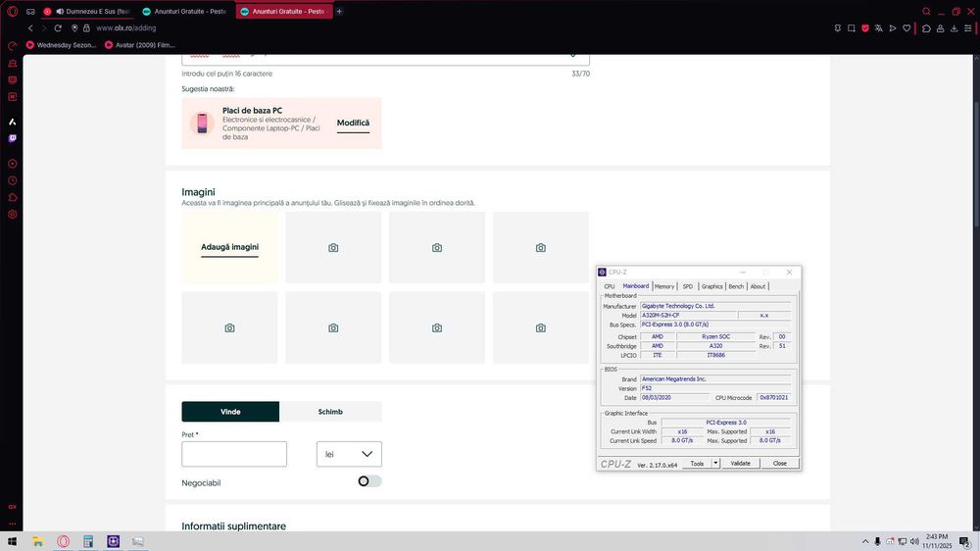This screenshot has height=551, width=980.
Task: Click the A320M-S2H-CF model value in CPU-Z
Action: click(x=688, y=316)
